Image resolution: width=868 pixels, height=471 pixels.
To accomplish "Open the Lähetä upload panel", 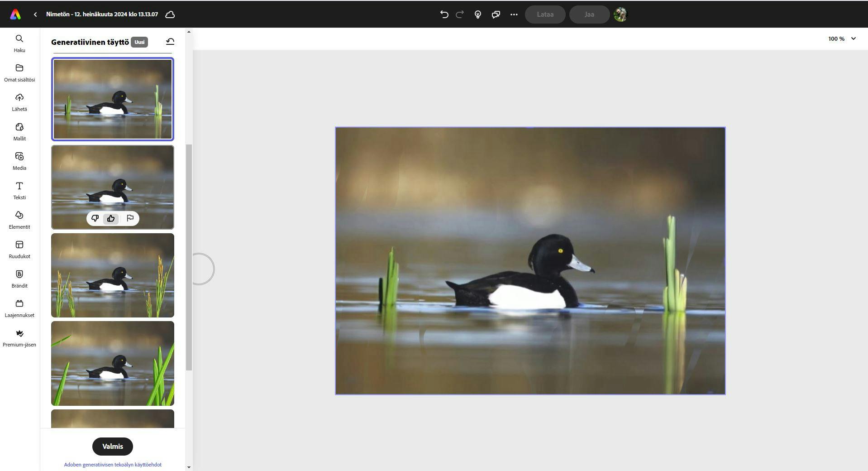I will tap(19, 102).
